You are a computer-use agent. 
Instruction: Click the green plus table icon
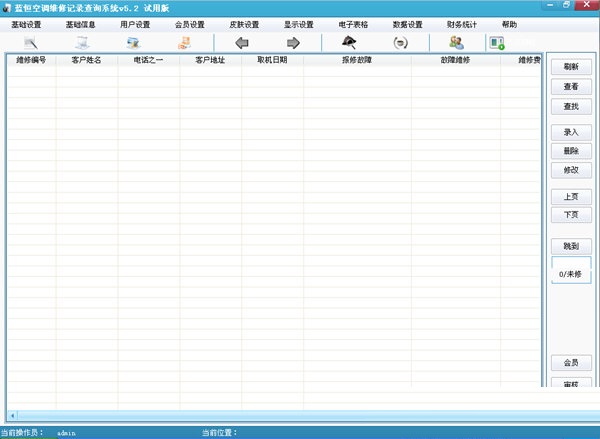(496, 42)
